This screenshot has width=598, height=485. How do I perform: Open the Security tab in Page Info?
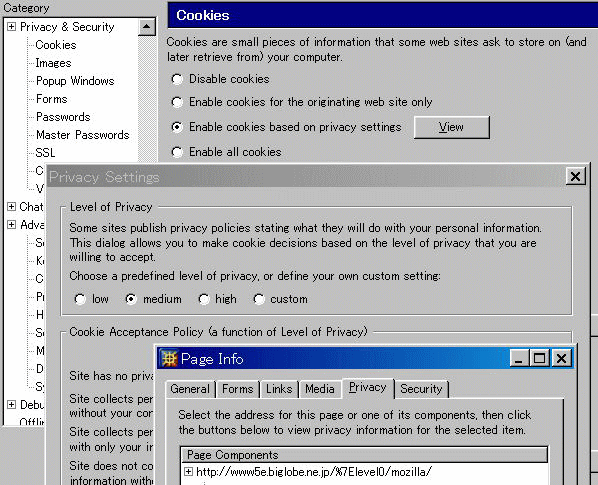(421, 389)
